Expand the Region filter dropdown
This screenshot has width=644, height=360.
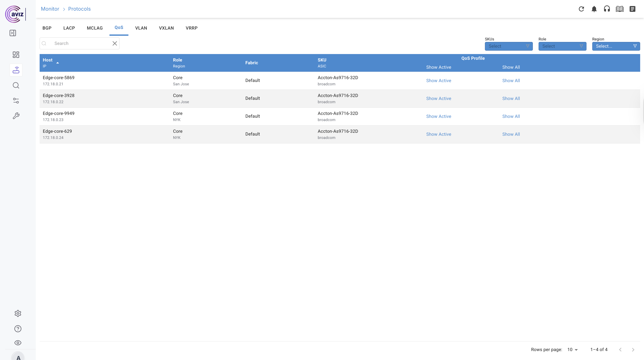pyautogui.click(x=616, y=46)
